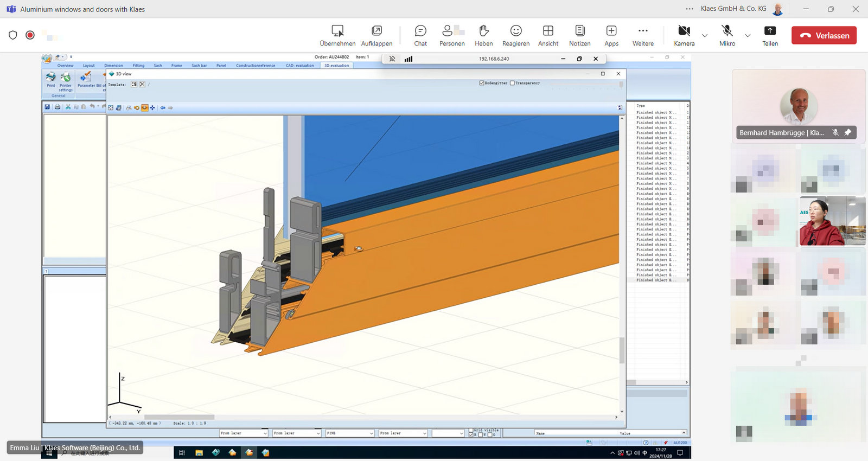
Task: Expand the Kamera options dropdown arrow
Action: point(705,36)
